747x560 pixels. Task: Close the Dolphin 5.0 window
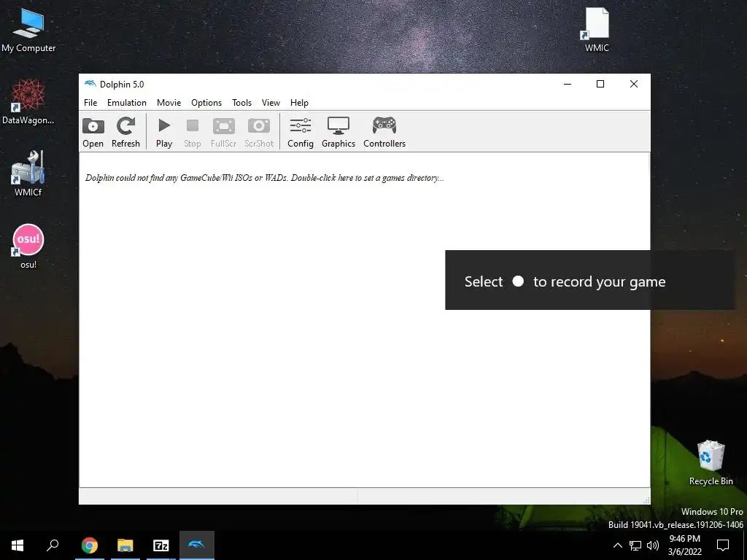(634, 84)
